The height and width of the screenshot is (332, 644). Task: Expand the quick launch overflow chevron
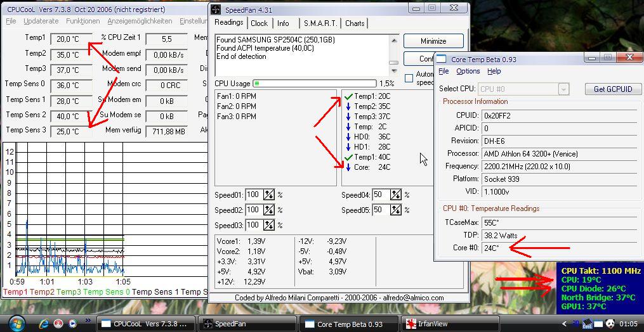[88, 321]
